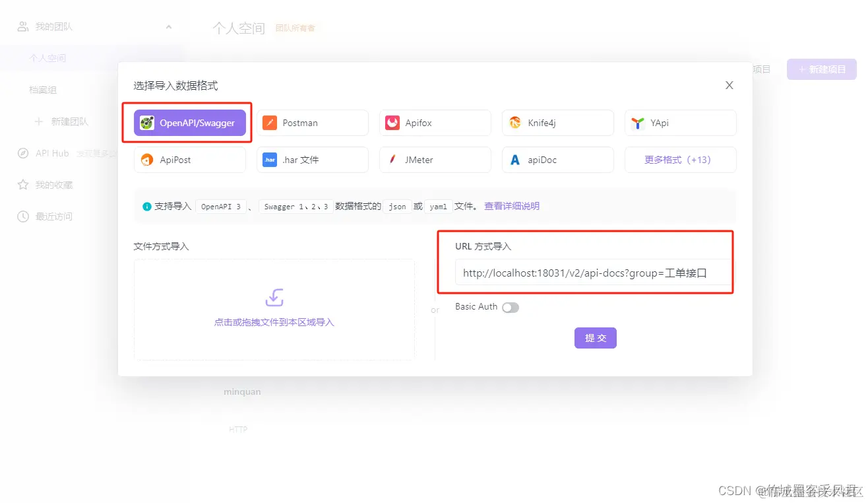Screen dimensions: 868x503
Task: Choose Apifox import format
Action: [x=435, y=123]
